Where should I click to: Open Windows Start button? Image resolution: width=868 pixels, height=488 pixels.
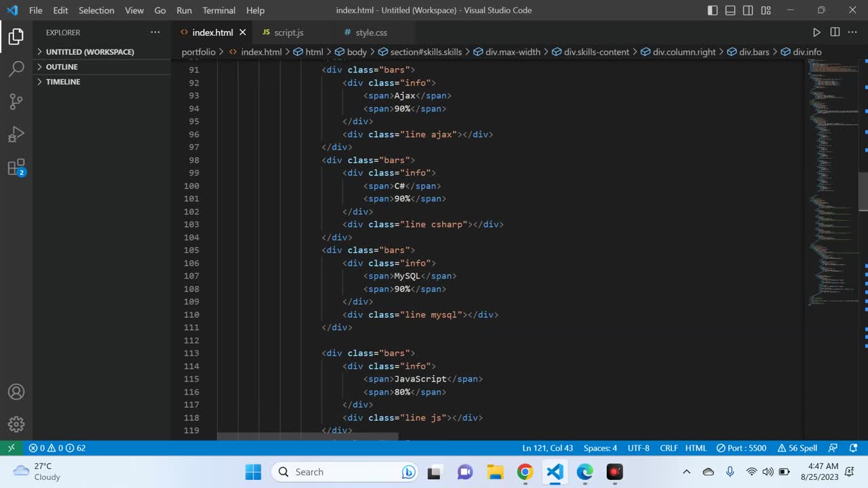click(x=253, y=472)
